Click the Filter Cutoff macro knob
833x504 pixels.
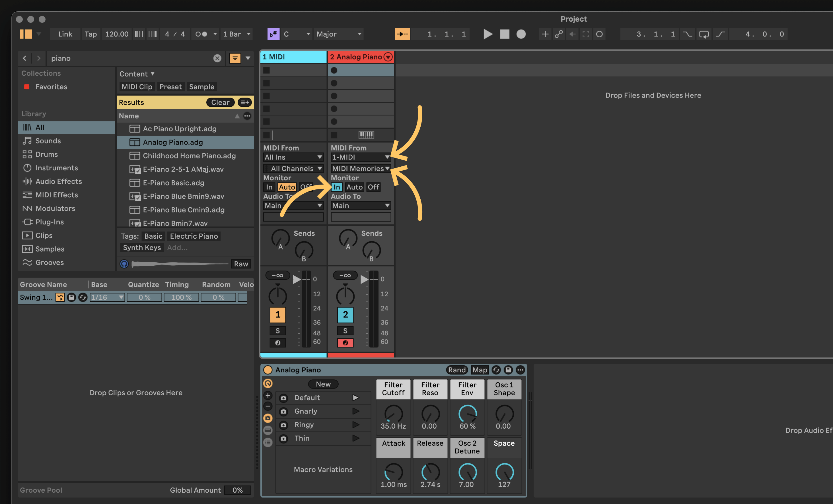pyautogui.click(x=394, y=414)
